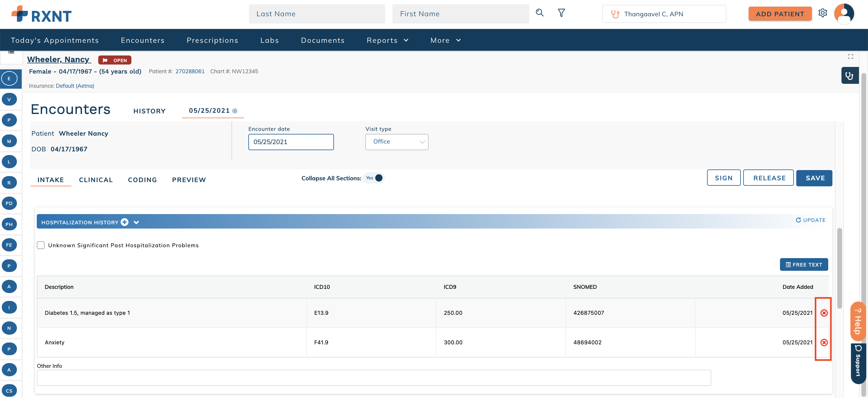Open the Labs menu item
The height and width of the screenshot is (398, 868).
[269, 40]
